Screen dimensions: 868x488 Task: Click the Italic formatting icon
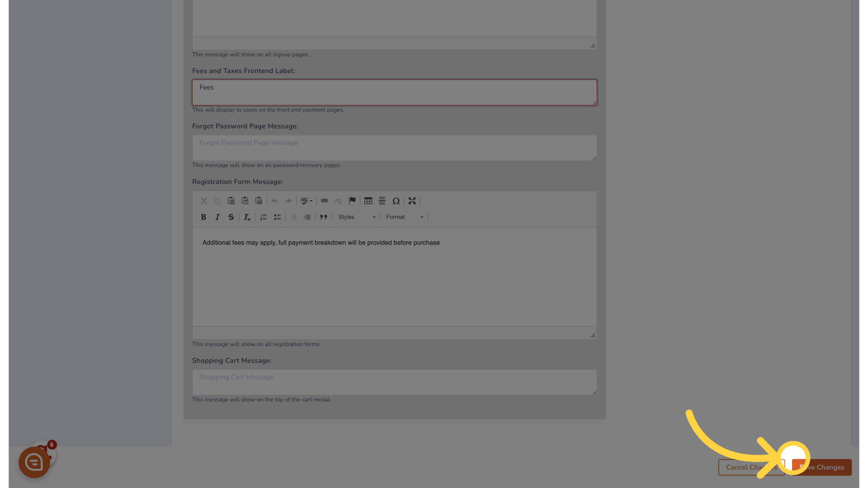point(217,217)
